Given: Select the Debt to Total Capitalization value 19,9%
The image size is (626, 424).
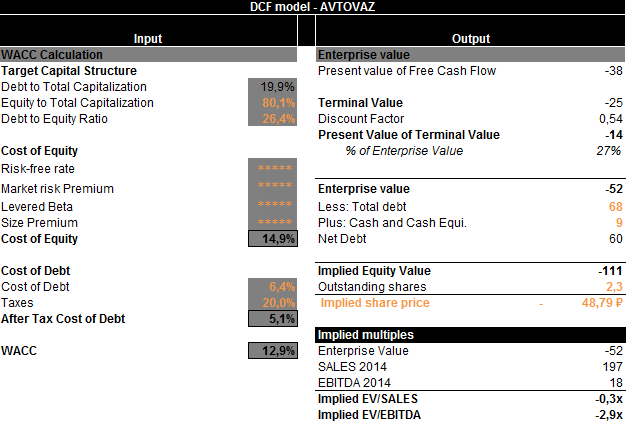Looking at the screenshot, I should (x=272, y=86).
